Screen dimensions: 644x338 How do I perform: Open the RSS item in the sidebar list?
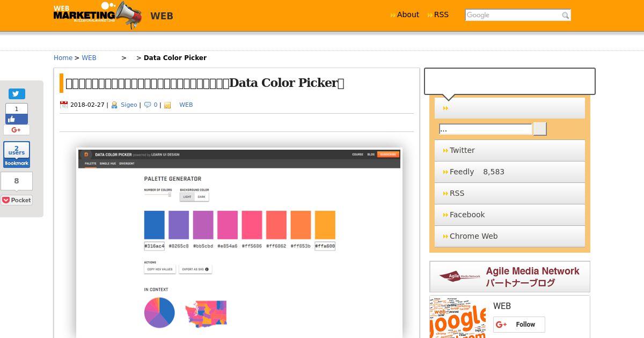pyautogui.click(x=510, y=194)
